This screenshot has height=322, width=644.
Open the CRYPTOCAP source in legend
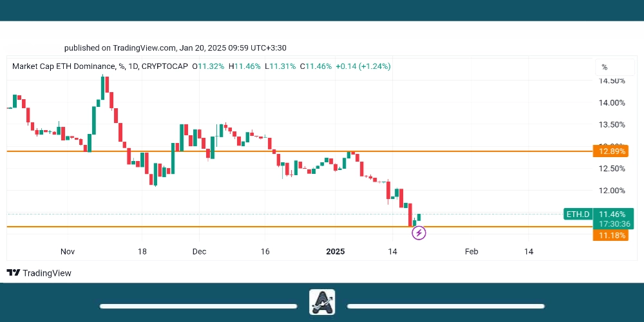pos(165,66)
